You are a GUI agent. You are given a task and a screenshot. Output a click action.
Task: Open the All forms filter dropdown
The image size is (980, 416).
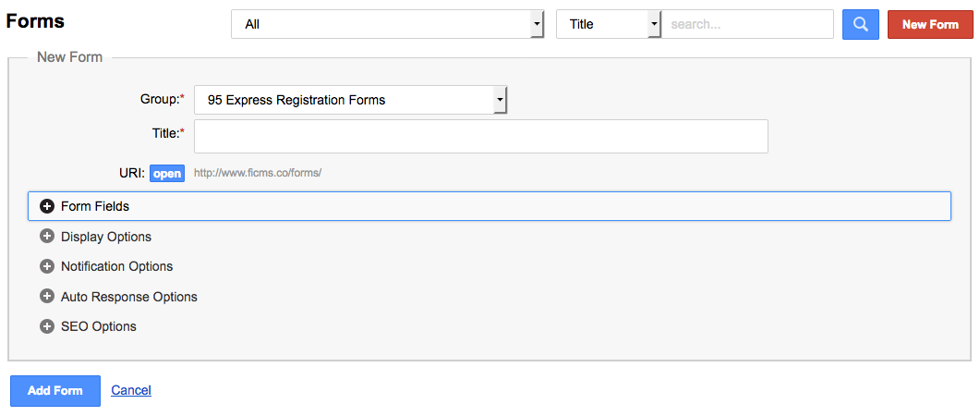coord(387,24)
